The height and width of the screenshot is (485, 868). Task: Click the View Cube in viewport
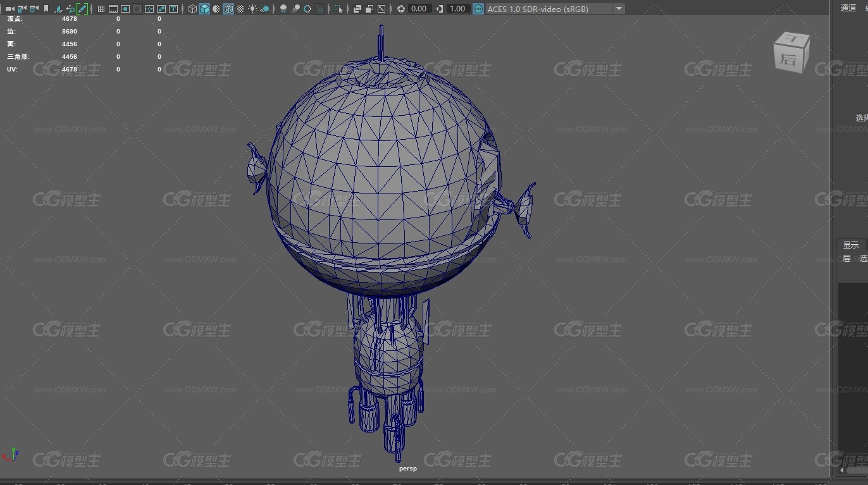point(791,52)
